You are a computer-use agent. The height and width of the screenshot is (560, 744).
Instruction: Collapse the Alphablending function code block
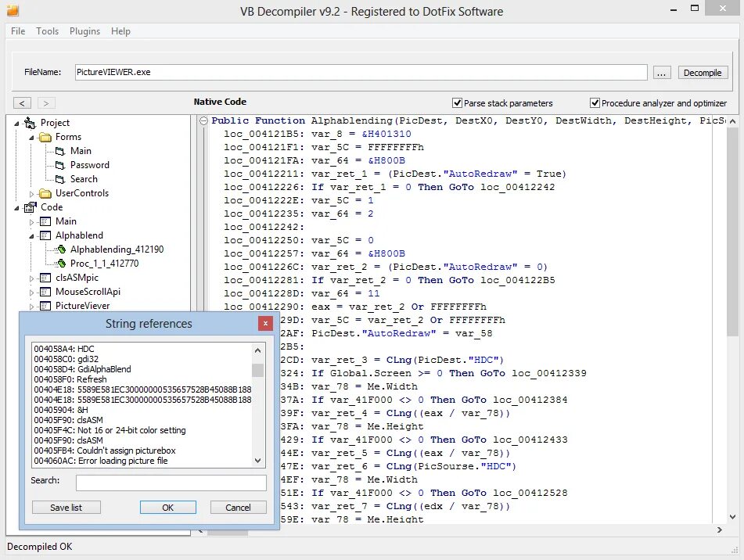[x=203, y=121]
